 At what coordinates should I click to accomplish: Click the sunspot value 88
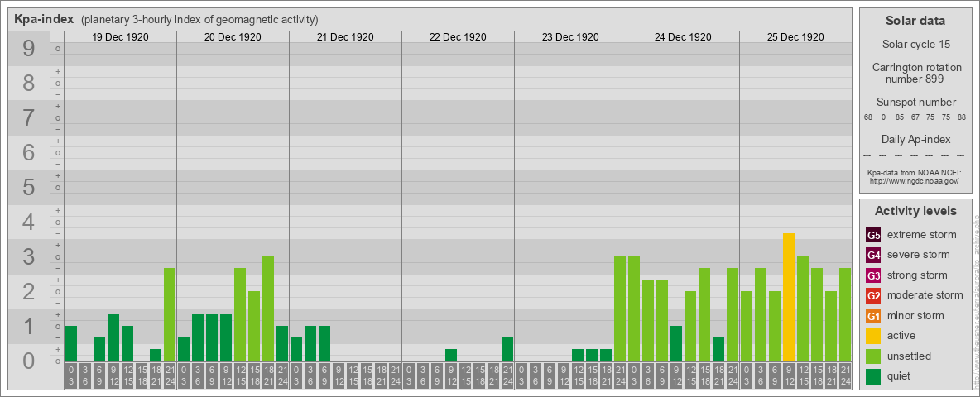pyautogui.click(x=962, y=117)
